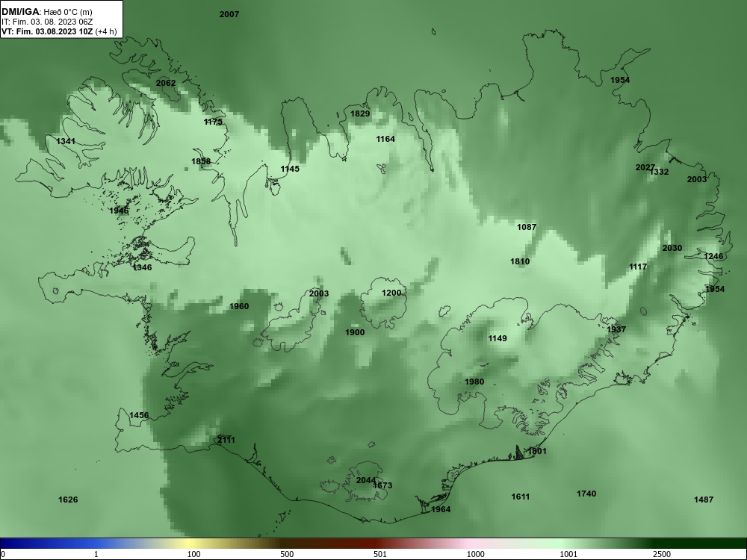
Task: Click the 1246 height value
Action: (x=713, y=256)
